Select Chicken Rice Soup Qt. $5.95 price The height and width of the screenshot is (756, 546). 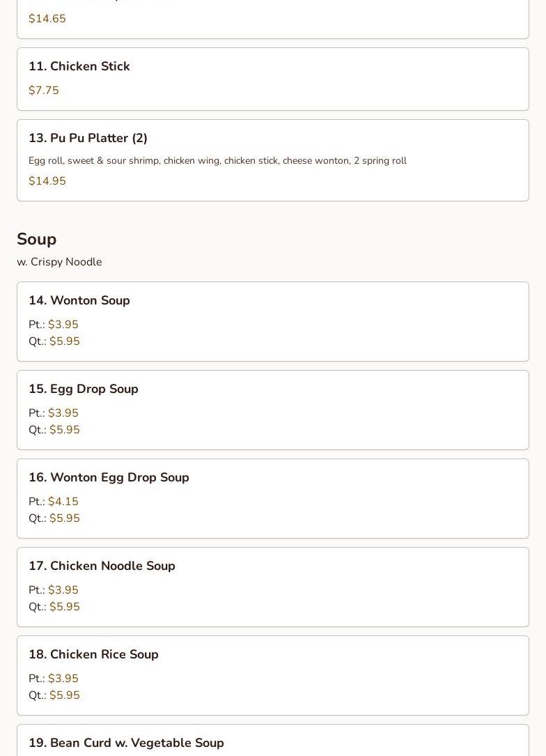pyautogui.click(x=64, y=695)
